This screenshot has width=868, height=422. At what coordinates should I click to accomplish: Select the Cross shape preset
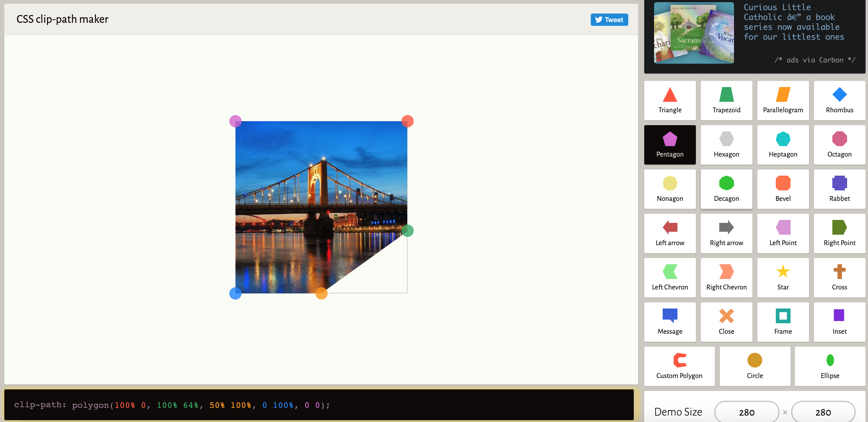[x=839, y=277]
